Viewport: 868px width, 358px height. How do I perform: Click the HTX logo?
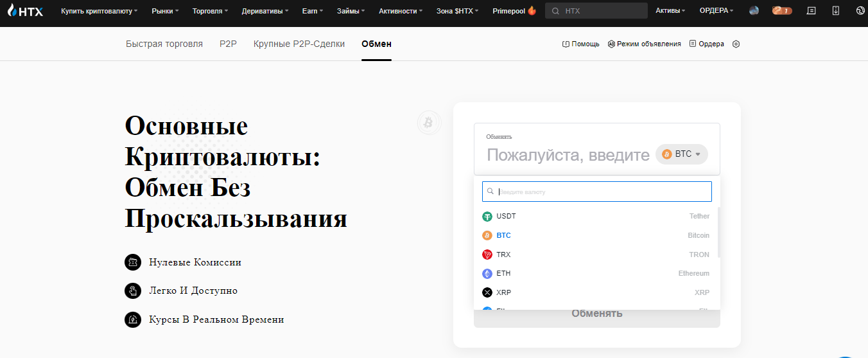25,10
